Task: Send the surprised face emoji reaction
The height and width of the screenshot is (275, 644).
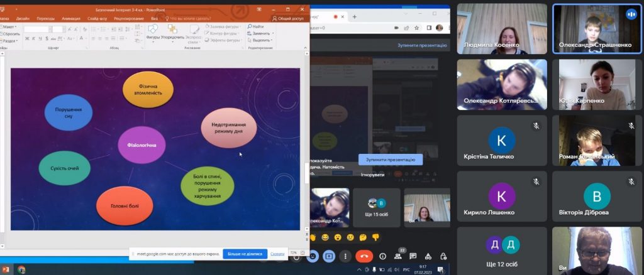Action: (x=338, y=237)
